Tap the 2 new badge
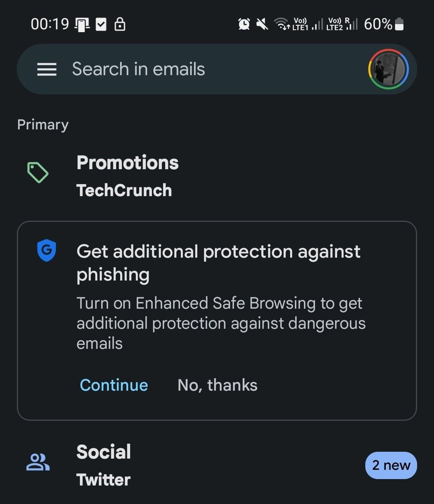 (391, 465)
